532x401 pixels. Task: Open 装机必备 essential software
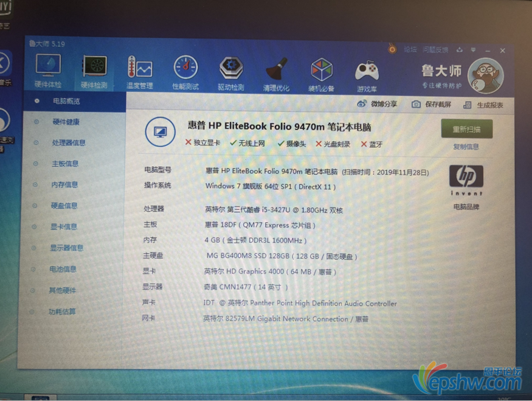pyautogui.click(x=321, y=75)
